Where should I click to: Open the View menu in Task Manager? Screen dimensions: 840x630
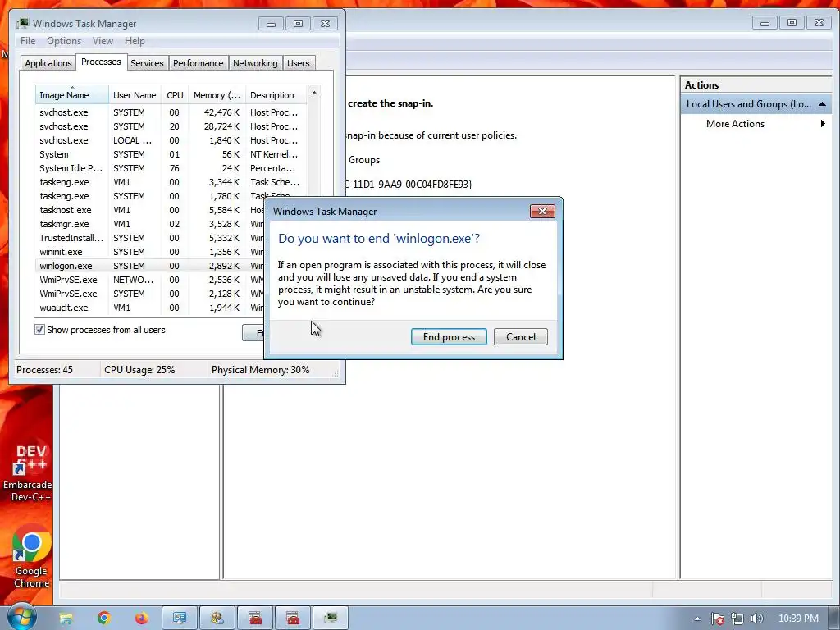pyautogui.click(x=103, y=41)
